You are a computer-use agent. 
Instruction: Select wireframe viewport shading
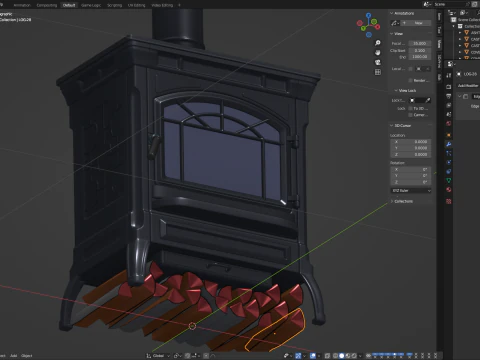tap(335, 356)
